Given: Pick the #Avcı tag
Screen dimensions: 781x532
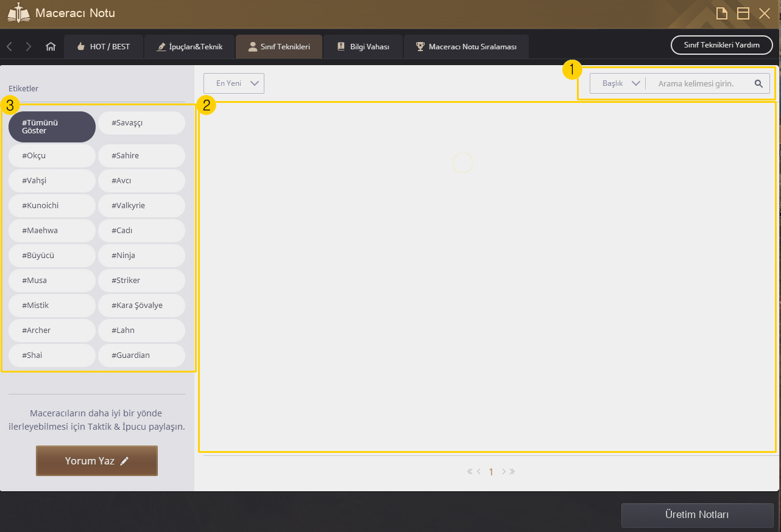Looking at the screenshot, I should (141, 181).
